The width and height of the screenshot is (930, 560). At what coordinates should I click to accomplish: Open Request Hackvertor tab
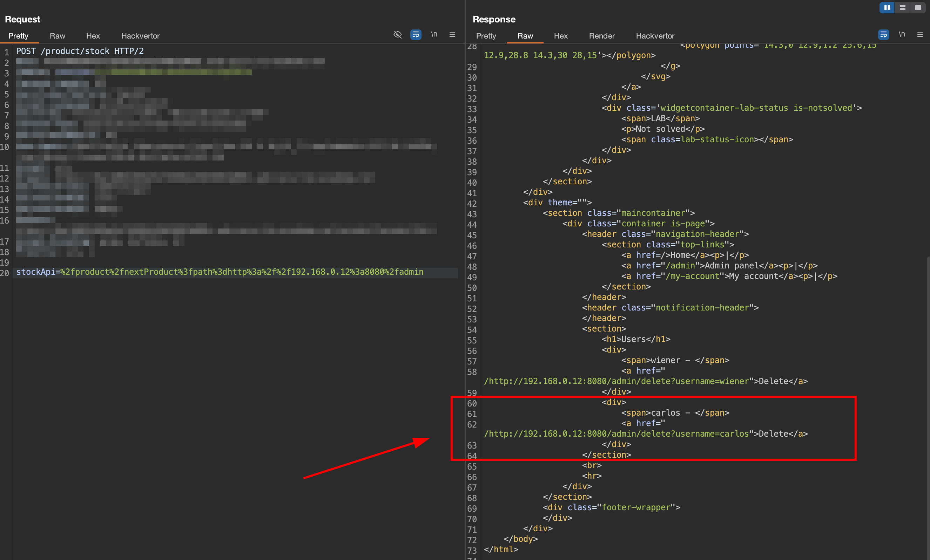pos(140,36)
